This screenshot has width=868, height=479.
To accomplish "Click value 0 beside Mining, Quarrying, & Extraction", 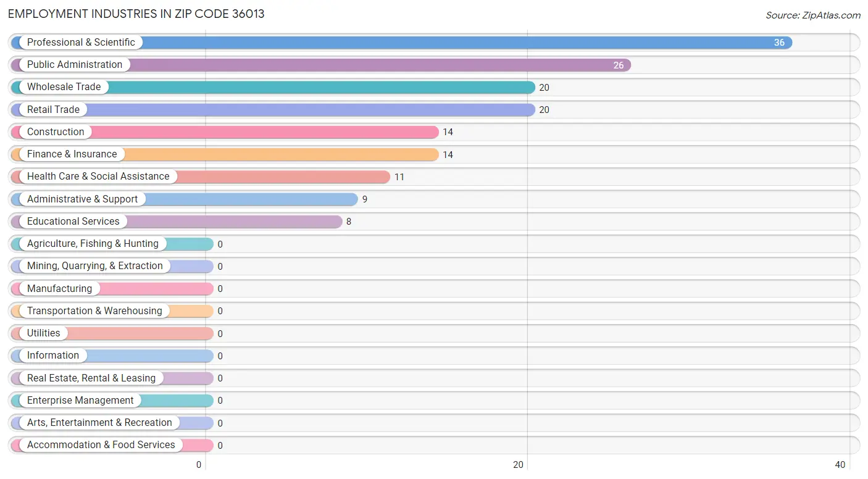I will [x=220, y=267].
